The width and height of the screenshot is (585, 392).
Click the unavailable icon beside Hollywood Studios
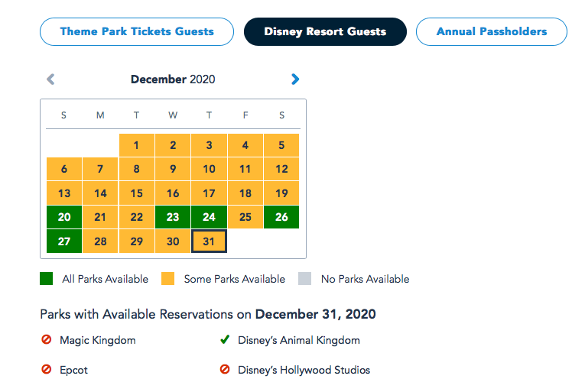(x=225, y=370)
